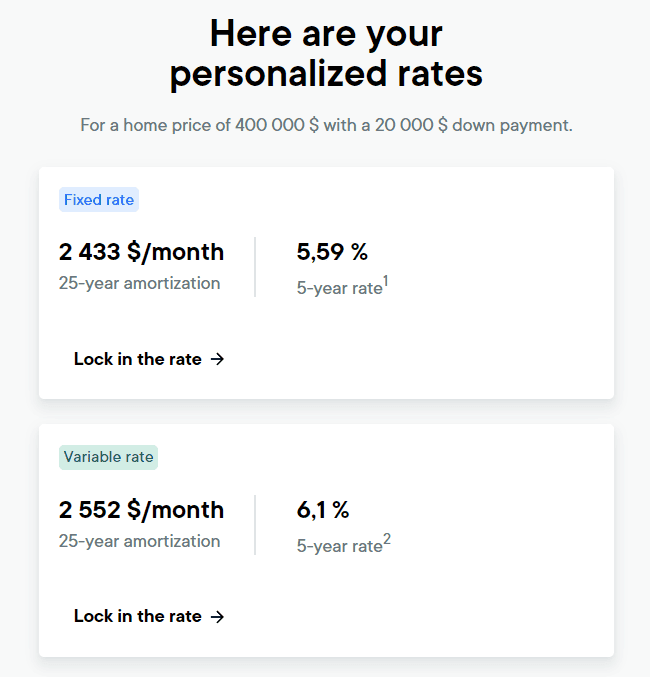Click the arrow icon in the Fixed rate card
Viewport: 650px width, 677px height.
[x=218, y=359]
